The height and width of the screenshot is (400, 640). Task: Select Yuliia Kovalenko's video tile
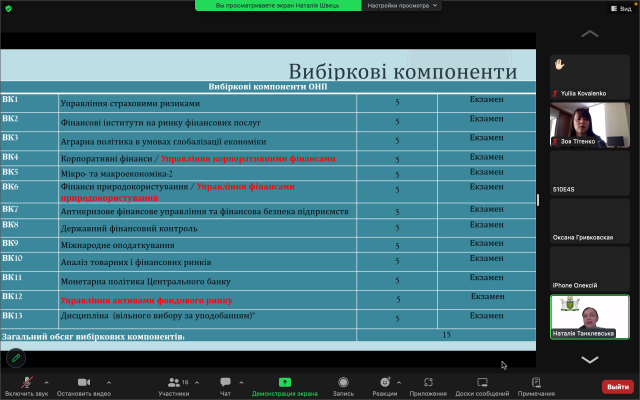tap(590, 77)
